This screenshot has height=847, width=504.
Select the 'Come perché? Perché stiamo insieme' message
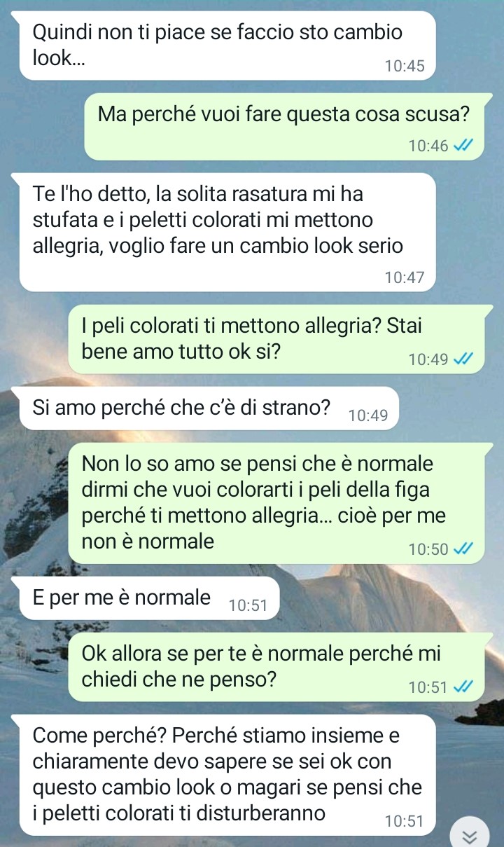227,775
